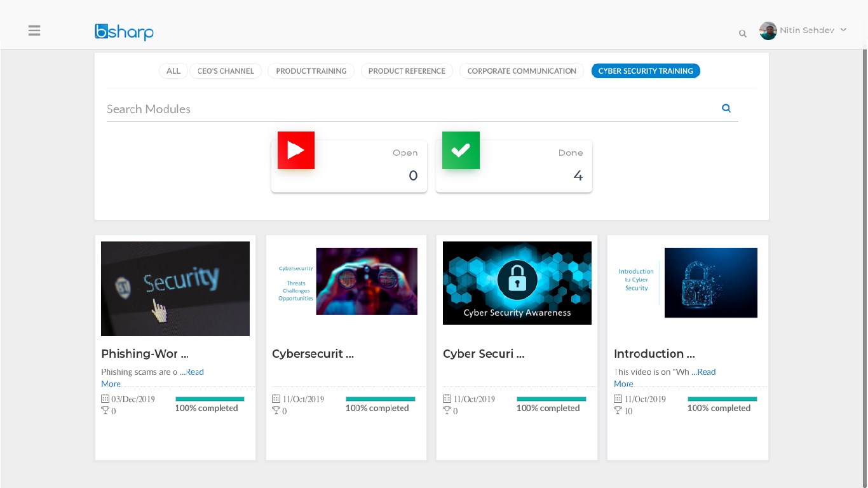Click the trophy icon on Phishing card
This screenshot has height=488, width=868.
click(x=105, y=410)
